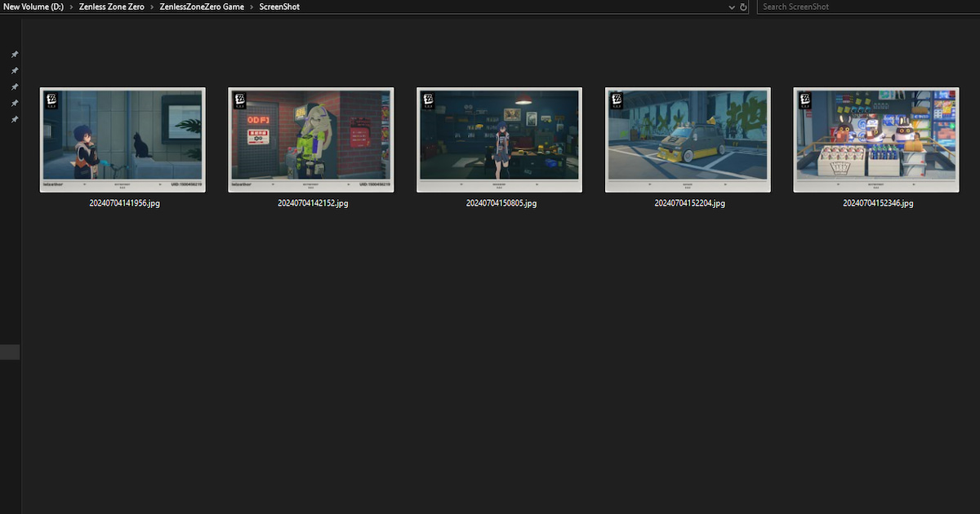980x514 pixels.
Task: Select the yellow car screenshot 20240704152204.jpg
Action: click(687, 139)
